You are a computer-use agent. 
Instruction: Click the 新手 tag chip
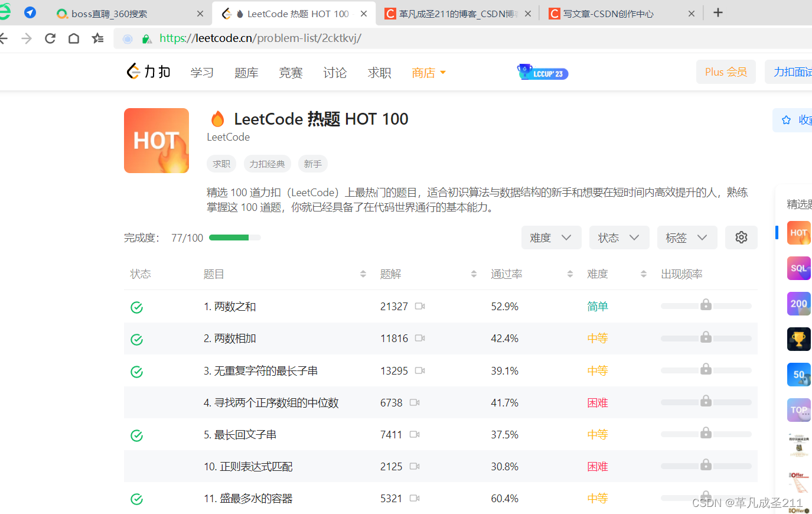pyautogui.click(x=312, y=164)
